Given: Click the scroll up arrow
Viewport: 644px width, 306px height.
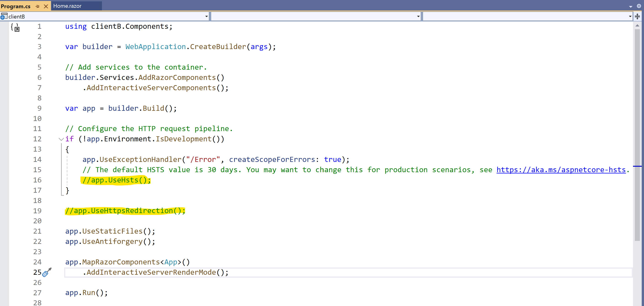Looking at the screenshot, I should [637, 26].
